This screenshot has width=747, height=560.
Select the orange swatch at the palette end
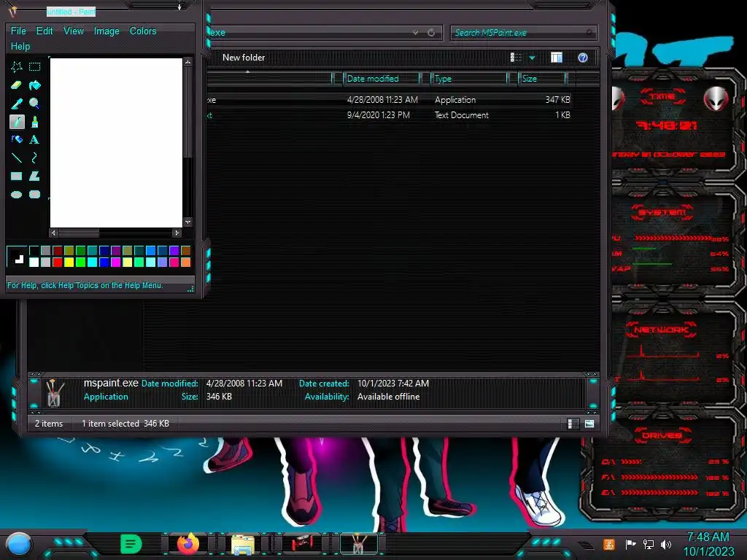tap(185, 262)
